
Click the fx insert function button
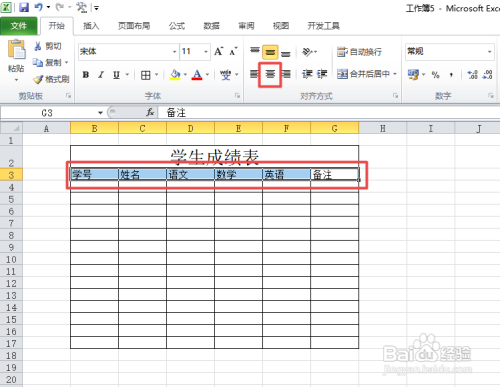150,113
